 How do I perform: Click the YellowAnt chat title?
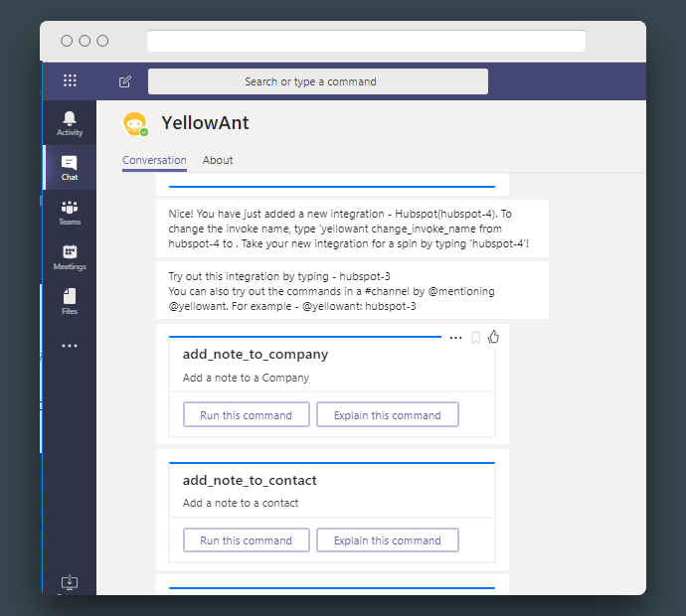[205, 123]
